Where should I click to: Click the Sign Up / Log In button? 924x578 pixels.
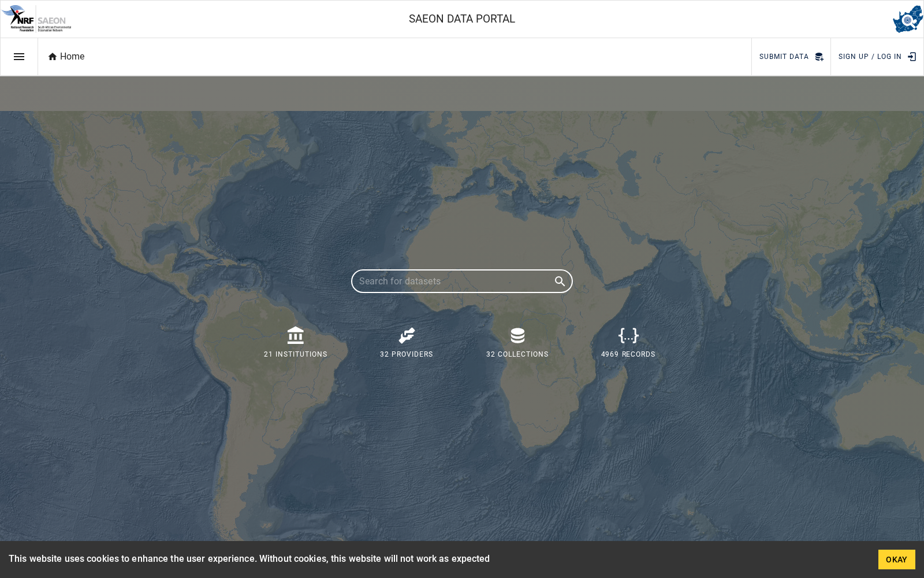point(877,57)
